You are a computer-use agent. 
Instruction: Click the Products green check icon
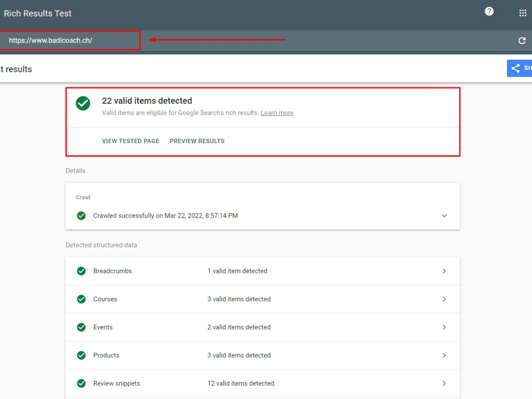(x=81, y=355)
